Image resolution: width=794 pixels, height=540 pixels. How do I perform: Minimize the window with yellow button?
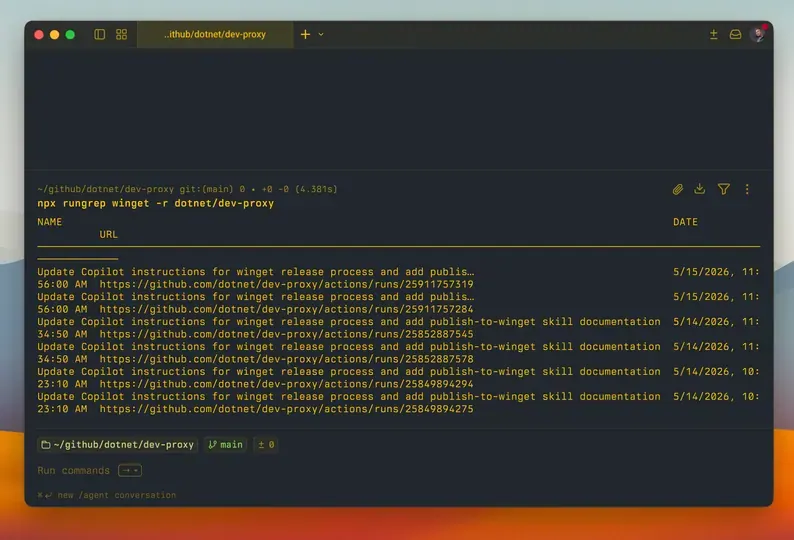coord(55,34)
